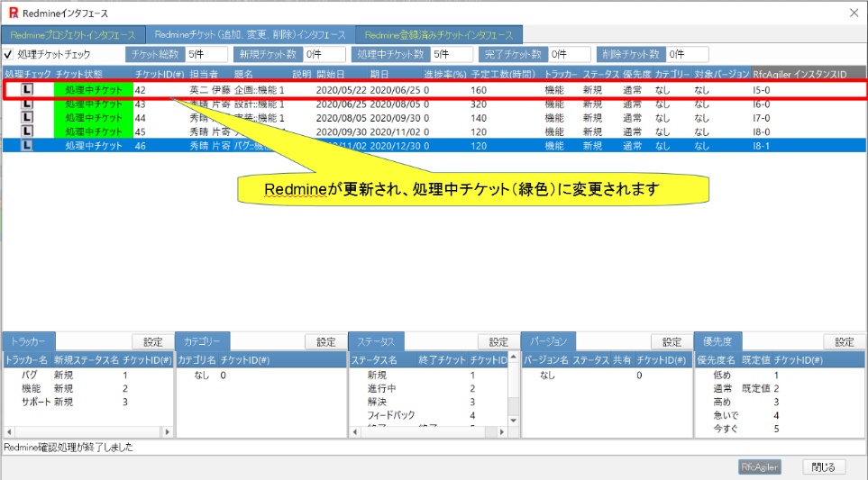Screen dimensions: 868x480
Task: Sort by 期日 column header
Action: (x=379, y=74)
